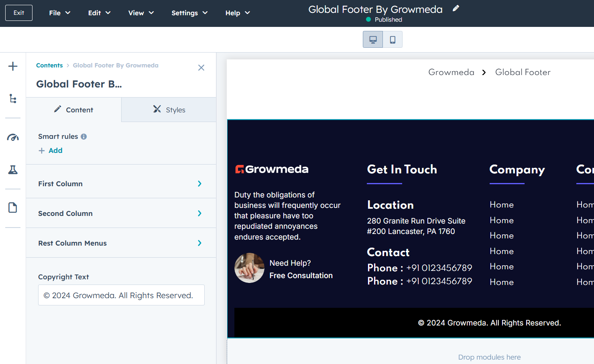Expand the First Column section
Image resolution: width=594 pixels, height=364 pixels.
click(121, 184)
